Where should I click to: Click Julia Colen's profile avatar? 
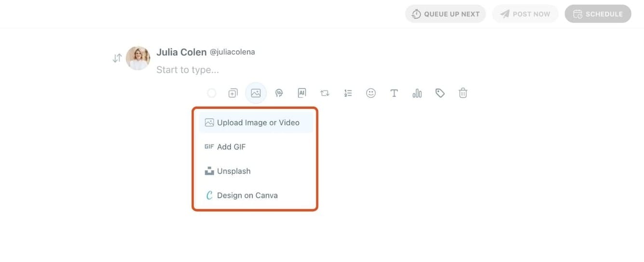(x=138, y=58)
